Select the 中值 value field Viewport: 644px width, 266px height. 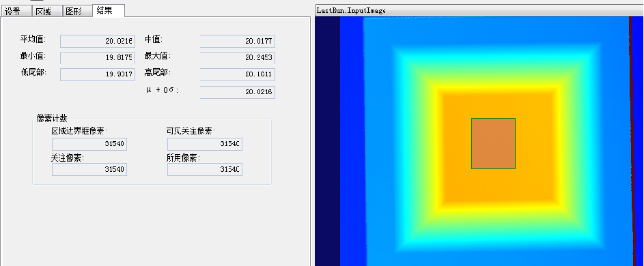pos(238,41)
